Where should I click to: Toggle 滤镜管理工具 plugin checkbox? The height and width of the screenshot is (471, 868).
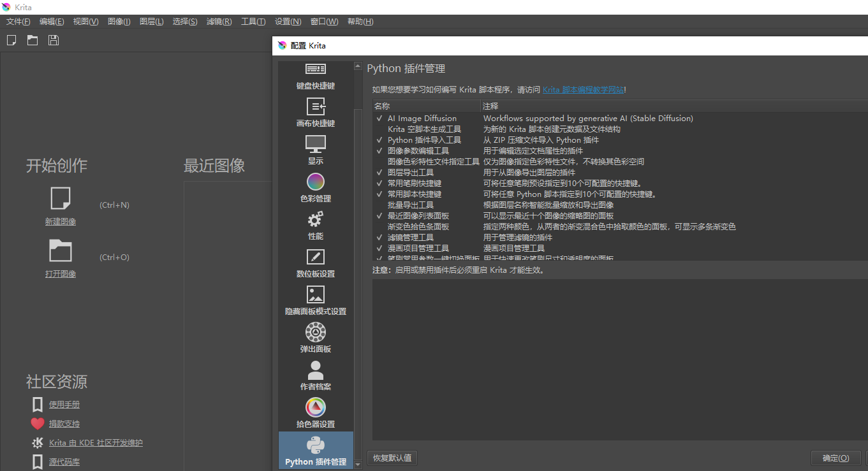click(379, 238)
